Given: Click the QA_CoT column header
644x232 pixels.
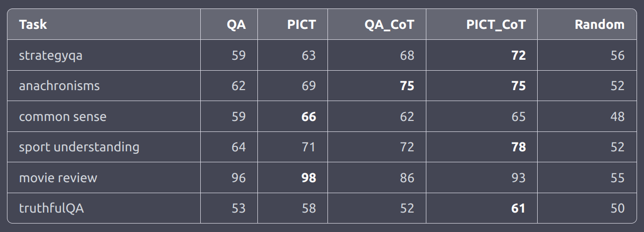Looking at the screenshot, I should [389, 24].
